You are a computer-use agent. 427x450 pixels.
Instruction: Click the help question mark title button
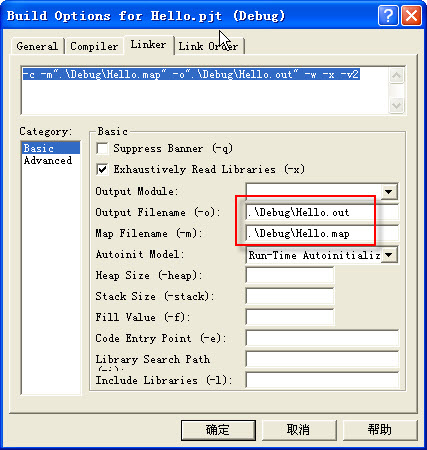pyautogui.click(x=388, y=15)
